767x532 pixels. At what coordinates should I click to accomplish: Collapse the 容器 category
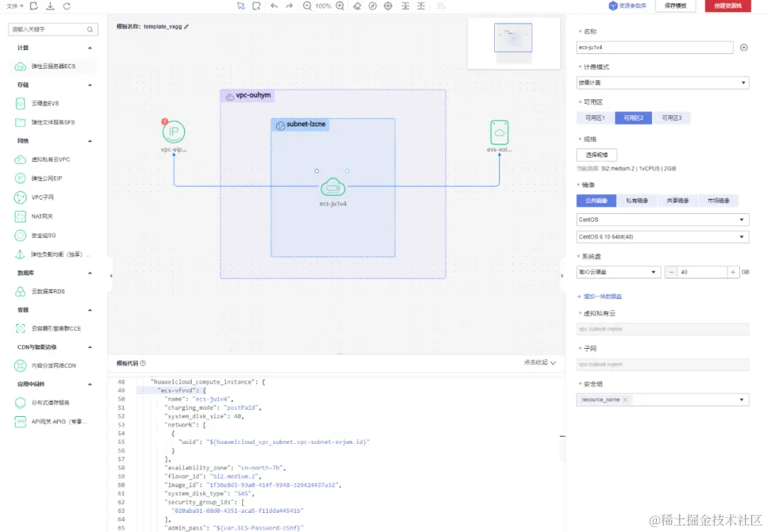(90, 310)
